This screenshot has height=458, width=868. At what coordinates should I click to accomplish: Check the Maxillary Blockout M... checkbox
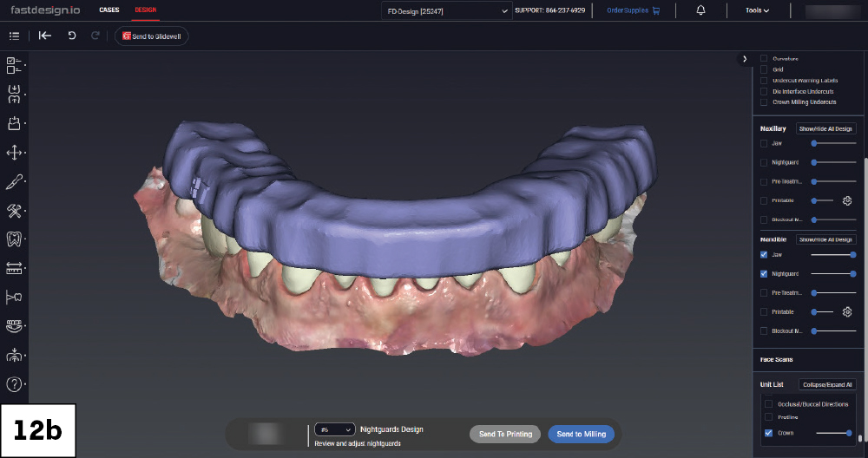click(x=764, y=220)
